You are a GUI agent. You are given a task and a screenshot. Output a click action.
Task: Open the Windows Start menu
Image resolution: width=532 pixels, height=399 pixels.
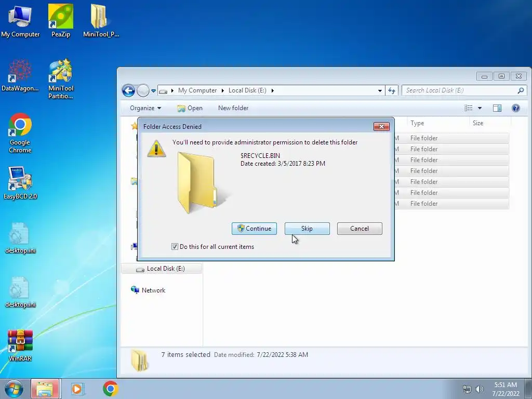tap(14, 389)
